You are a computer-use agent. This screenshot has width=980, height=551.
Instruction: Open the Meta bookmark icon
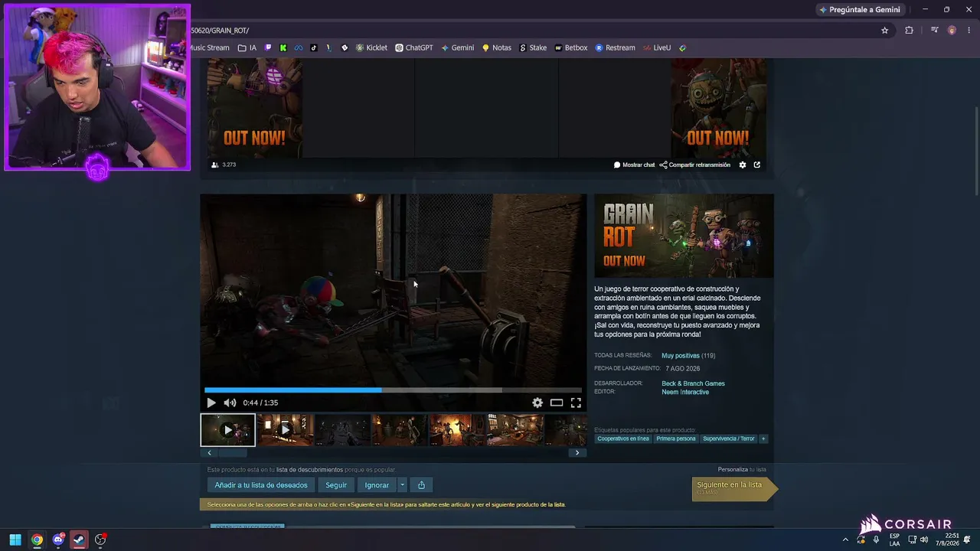pos(299,47)
